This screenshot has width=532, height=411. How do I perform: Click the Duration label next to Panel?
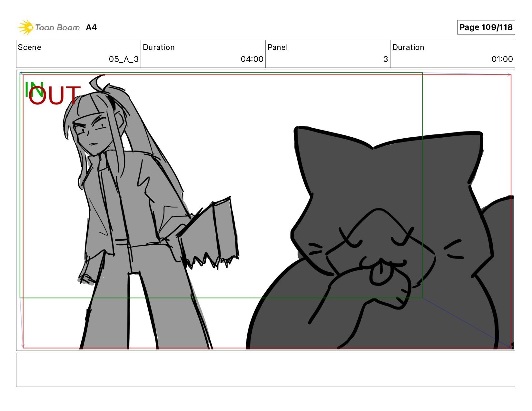pos(408,47)
